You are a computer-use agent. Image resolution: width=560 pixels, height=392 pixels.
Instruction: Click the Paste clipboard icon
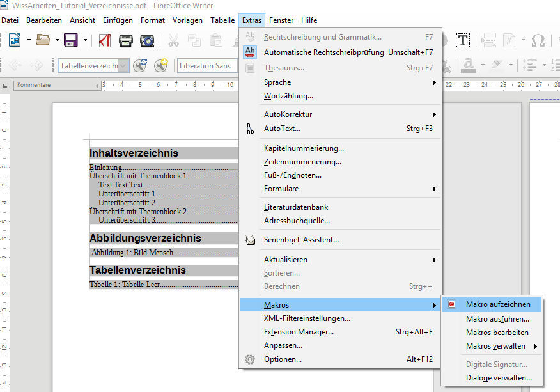pos(215,40)
